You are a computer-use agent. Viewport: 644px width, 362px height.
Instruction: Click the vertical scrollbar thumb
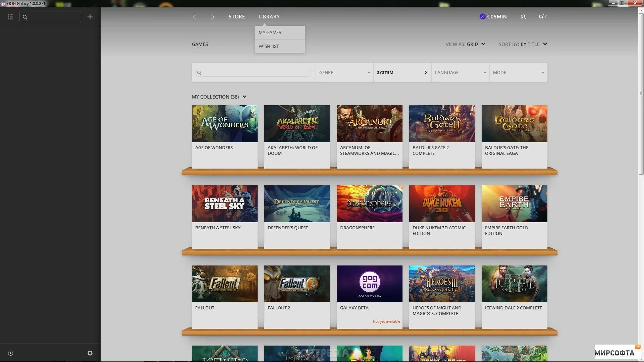(x=641, y=94)
